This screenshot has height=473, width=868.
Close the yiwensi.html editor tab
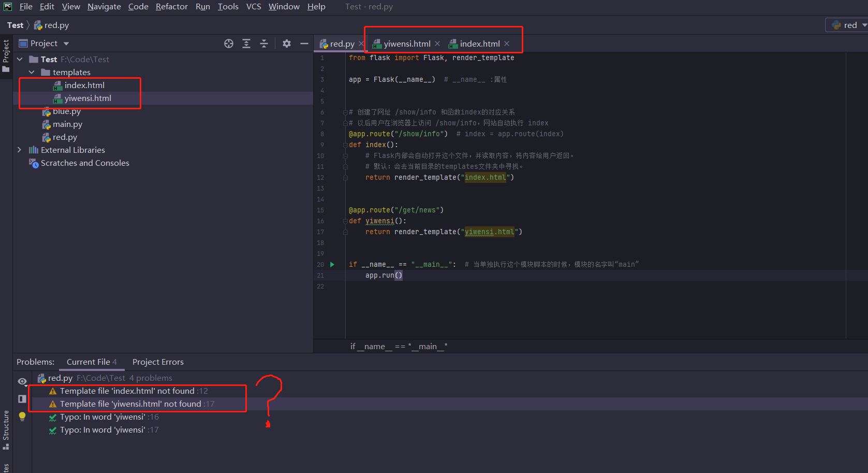tap(437, 44)
